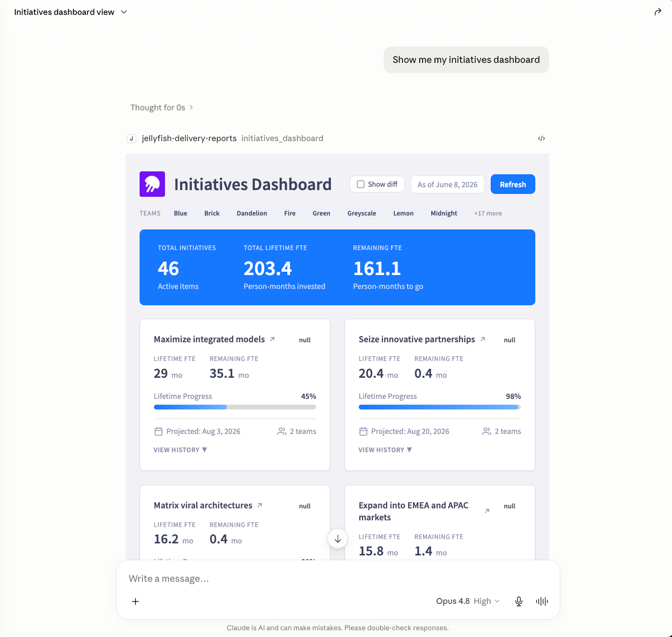Expand View History on Seize innovative partnerships
This screenshot has height=637, width=672.
[x=385, y=450]
